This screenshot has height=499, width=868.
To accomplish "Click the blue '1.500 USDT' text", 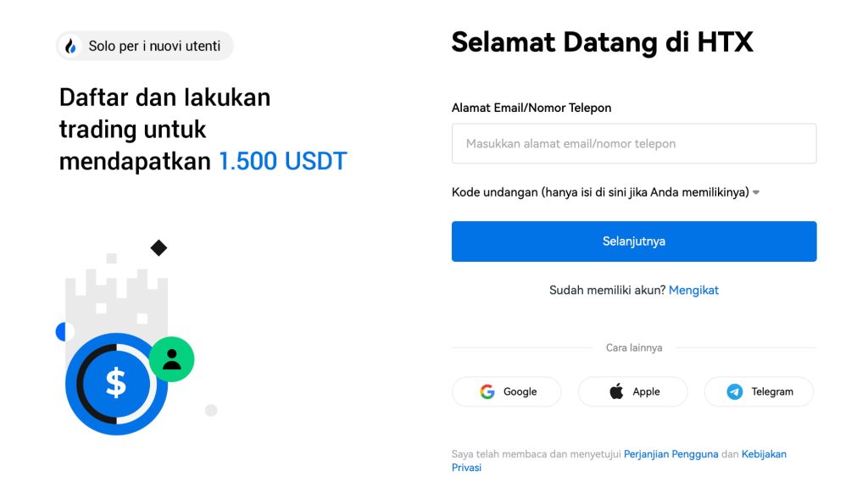I will pos(282,161).
